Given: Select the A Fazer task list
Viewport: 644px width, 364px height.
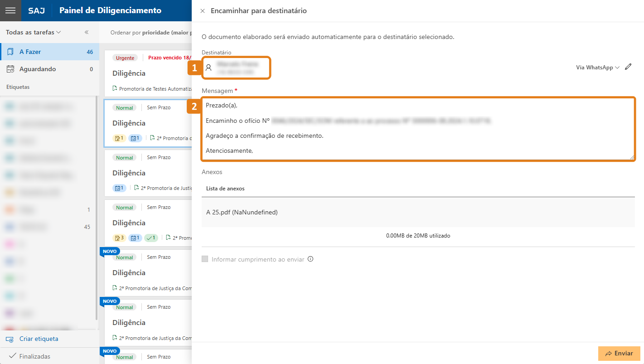Looking at the screenshot, I should point(49,52).
